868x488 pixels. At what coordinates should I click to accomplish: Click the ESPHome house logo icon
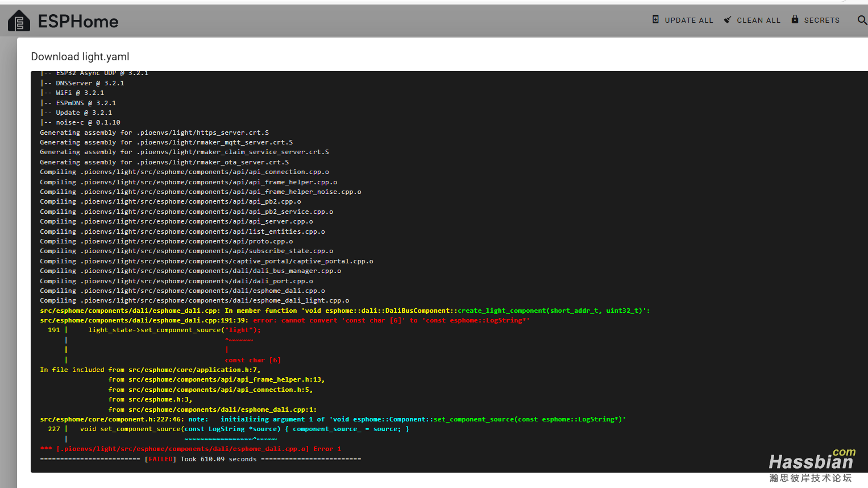pyautogui.click(x=19, y=21)
